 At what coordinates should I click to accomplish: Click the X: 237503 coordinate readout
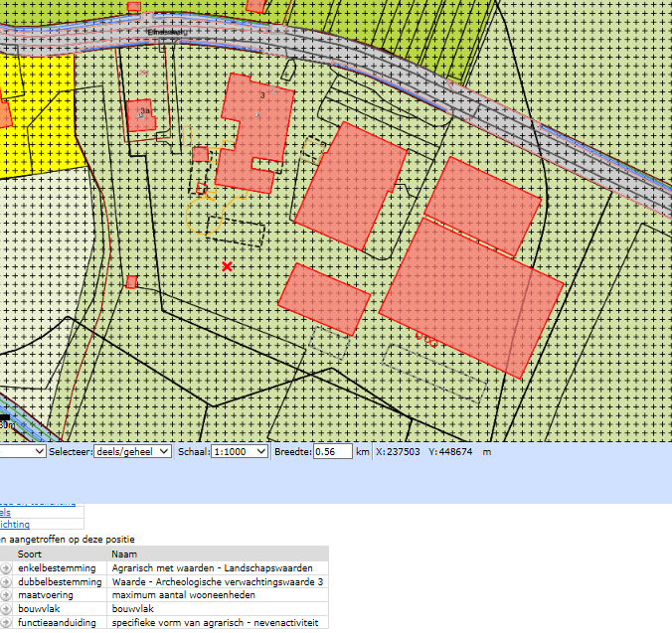pyautogui.click(x=399, y=452)
